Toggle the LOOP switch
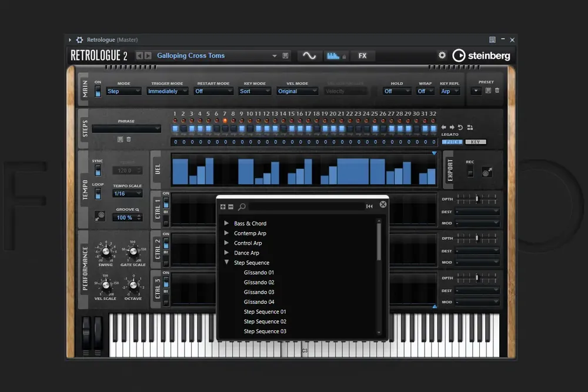 (x=98, y=194)
